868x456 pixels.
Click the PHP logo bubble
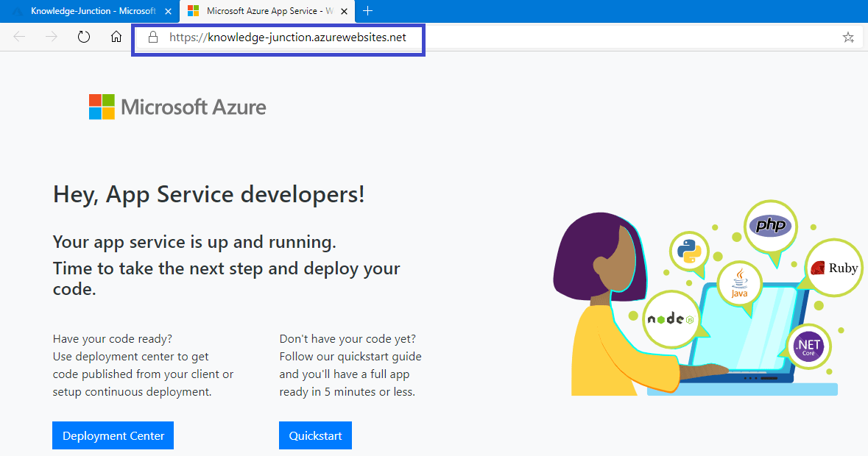(x=771, y=226)
